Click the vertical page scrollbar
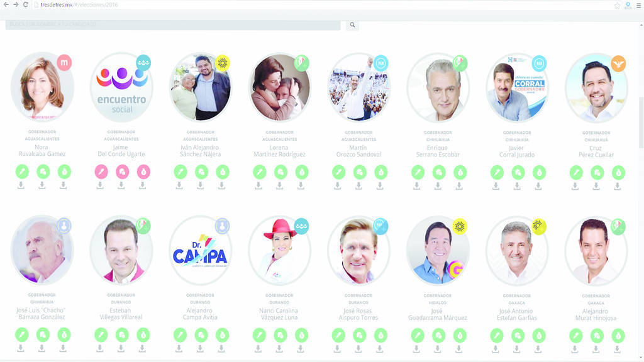 click(x=641, y=123)
